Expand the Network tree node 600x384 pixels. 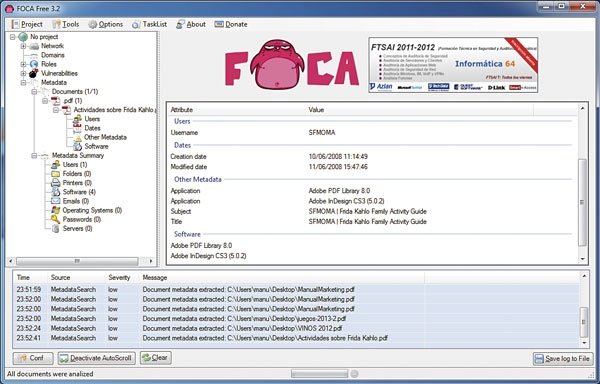[x=23, y=46]
